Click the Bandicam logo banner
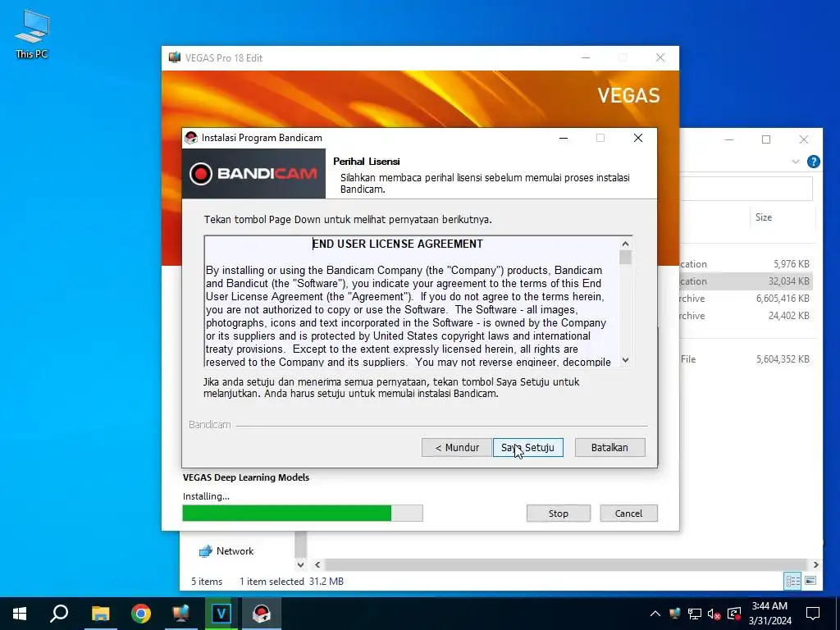The image size is (840, 630). tap(253, 174)
